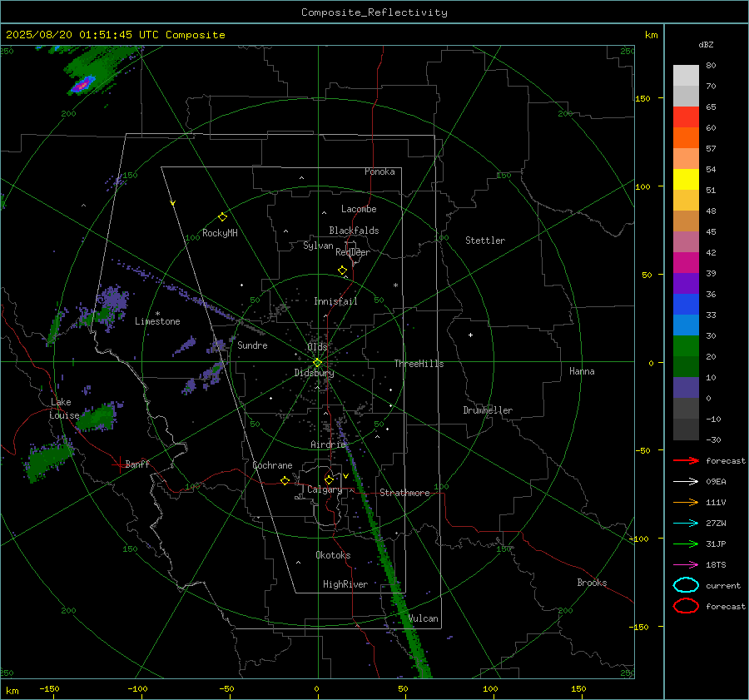Click the Drumheller label
The width and height of the screenshot is (749, 700).
point(488,410)
